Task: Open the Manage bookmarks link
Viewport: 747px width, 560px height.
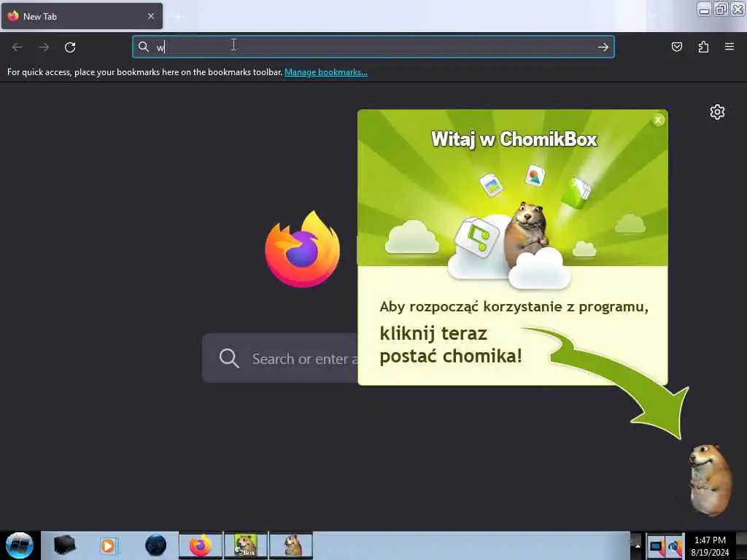Action: [326, 72]
